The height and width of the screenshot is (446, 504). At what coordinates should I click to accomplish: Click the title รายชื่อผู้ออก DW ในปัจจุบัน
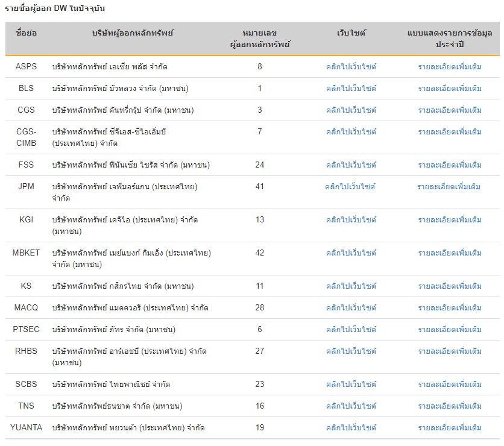click(x=55, y=8)
